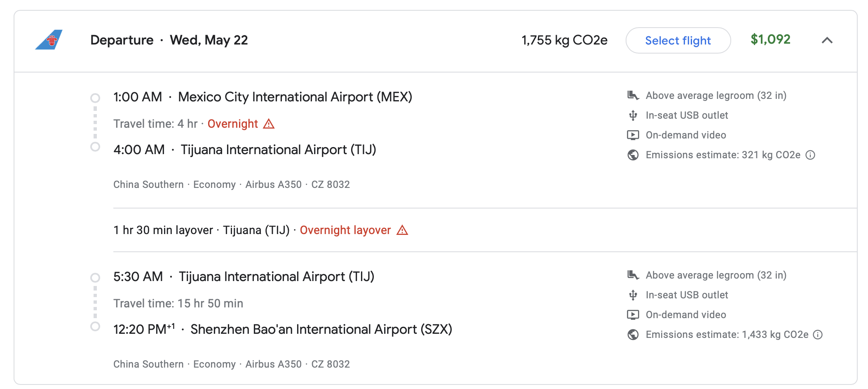Open info for 321 kg emissions estimate
Viewport: 868px width, 389px height.
[810, 155]
